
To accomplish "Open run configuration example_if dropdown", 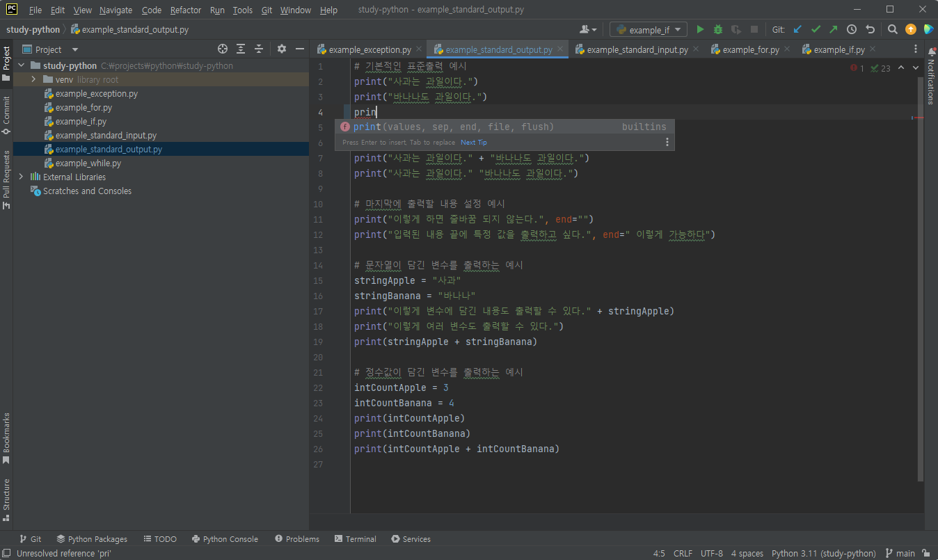I will coord(649,30).
